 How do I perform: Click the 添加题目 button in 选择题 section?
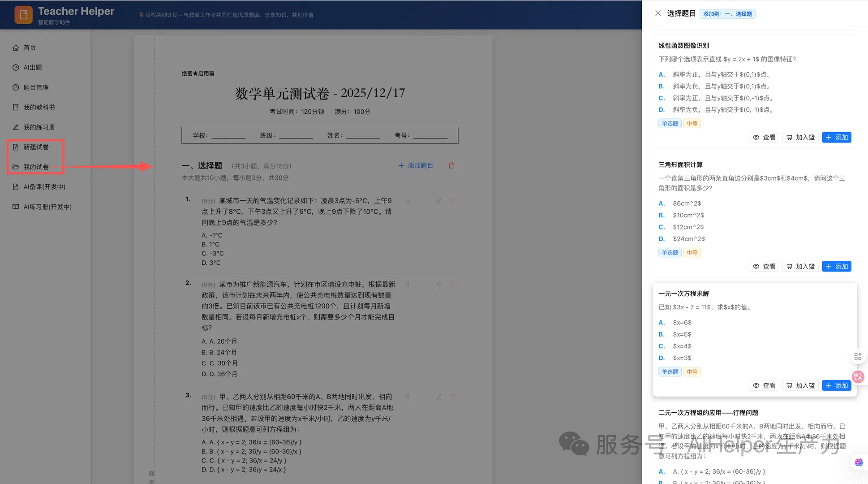pyautogui.click(x=416, y=165)
